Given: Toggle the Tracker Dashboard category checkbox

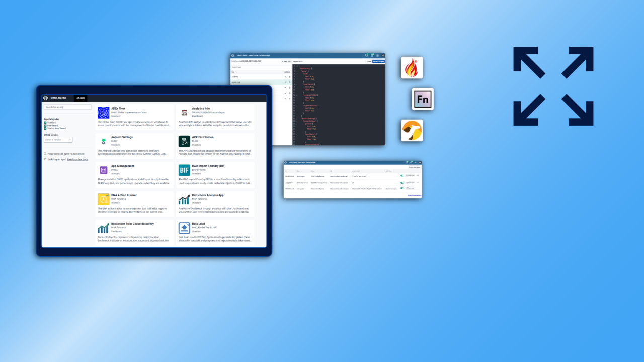Looking at the screenshot, I should tap(45, 128).
